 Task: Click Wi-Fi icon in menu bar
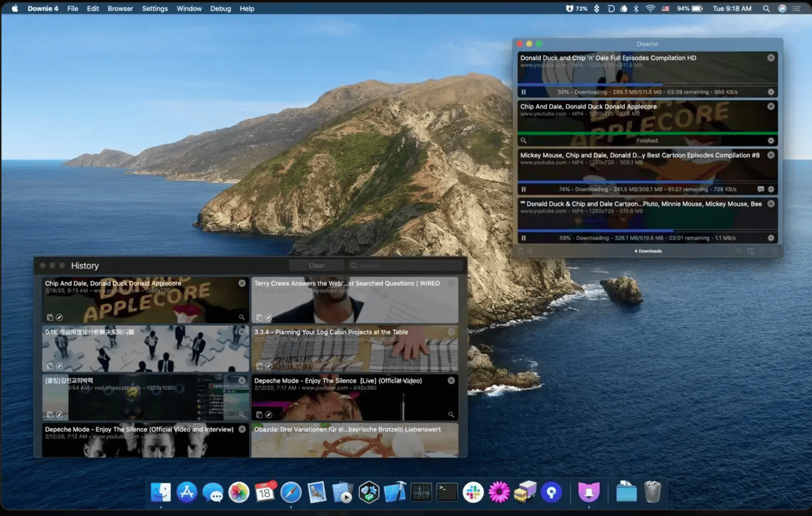650,9
